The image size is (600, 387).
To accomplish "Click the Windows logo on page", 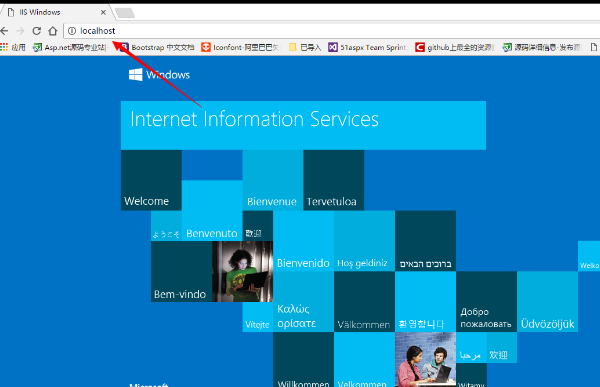I will pyautogui.click(x=135, y=75).
